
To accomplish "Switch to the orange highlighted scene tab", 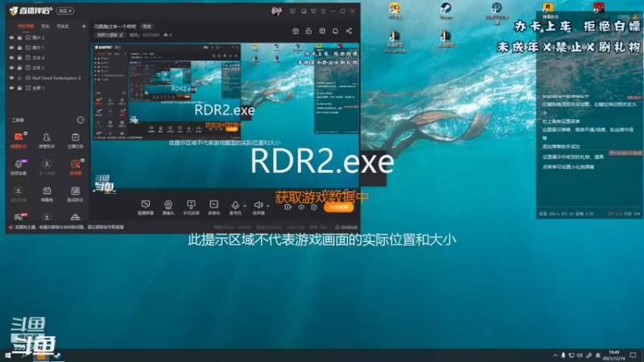I will [26, 27].
